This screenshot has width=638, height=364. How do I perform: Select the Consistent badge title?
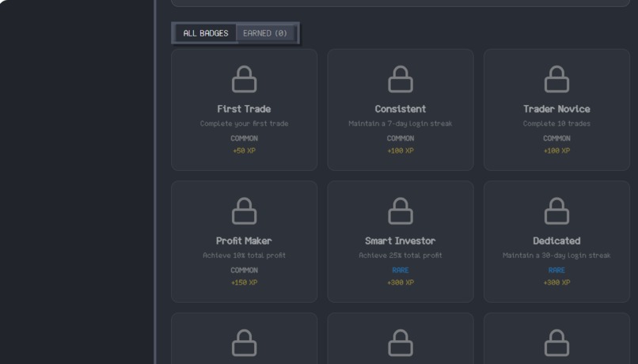pyautogui.click(x=401, y=109)
